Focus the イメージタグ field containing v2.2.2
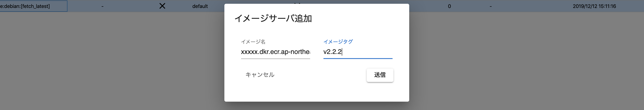Screen dimensions: 644x110 (x=358, y=52)
